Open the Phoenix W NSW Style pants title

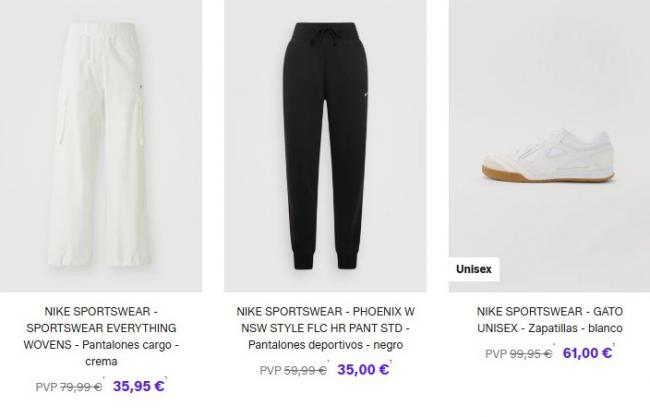tap(325, 328)
